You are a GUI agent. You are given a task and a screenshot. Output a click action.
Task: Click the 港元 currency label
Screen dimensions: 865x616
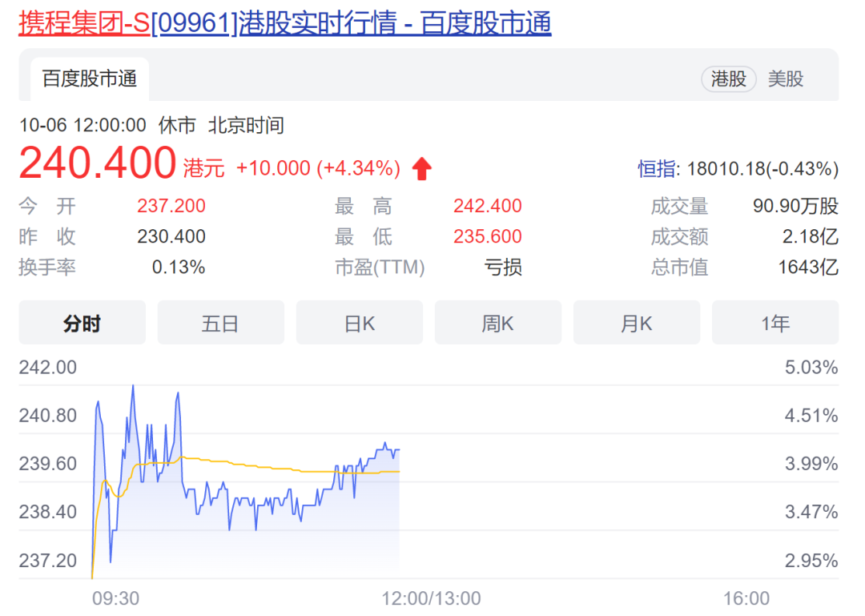203,168
